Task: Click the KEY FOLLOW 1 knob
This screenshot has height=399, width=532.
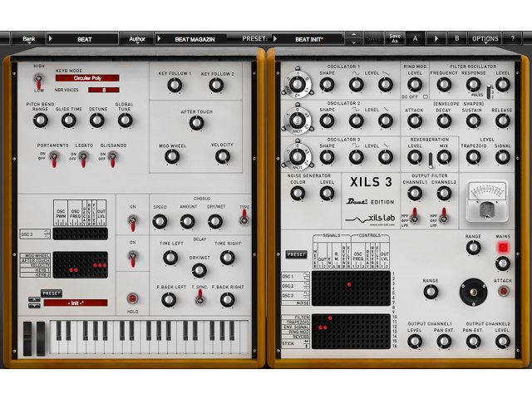Action: (175, 85)
